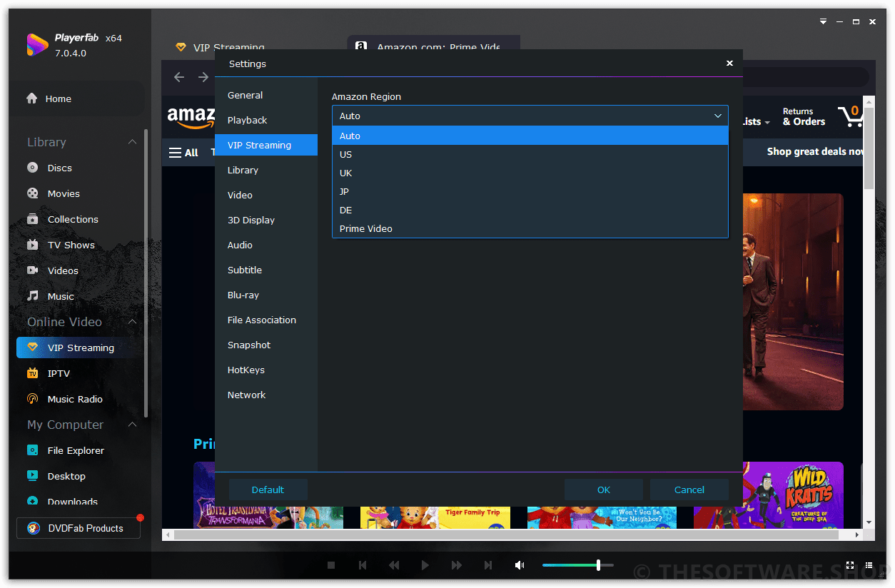Select Auto from region list
This screenshot has height=588, width=895.
530,136
